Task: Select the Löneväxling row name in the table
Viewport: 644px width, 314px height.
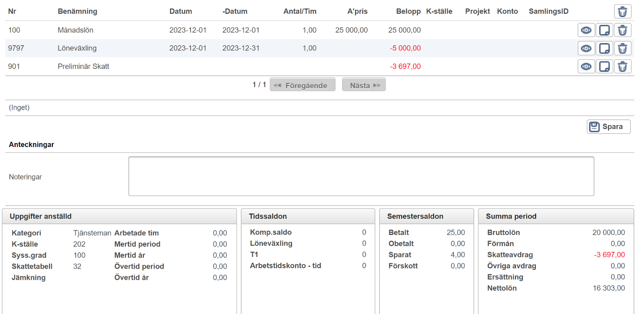Action: click(77, 48)
